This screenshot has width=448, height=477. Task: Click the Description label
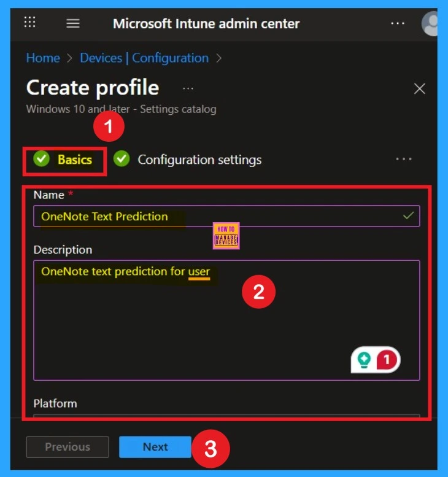[63, 250]
